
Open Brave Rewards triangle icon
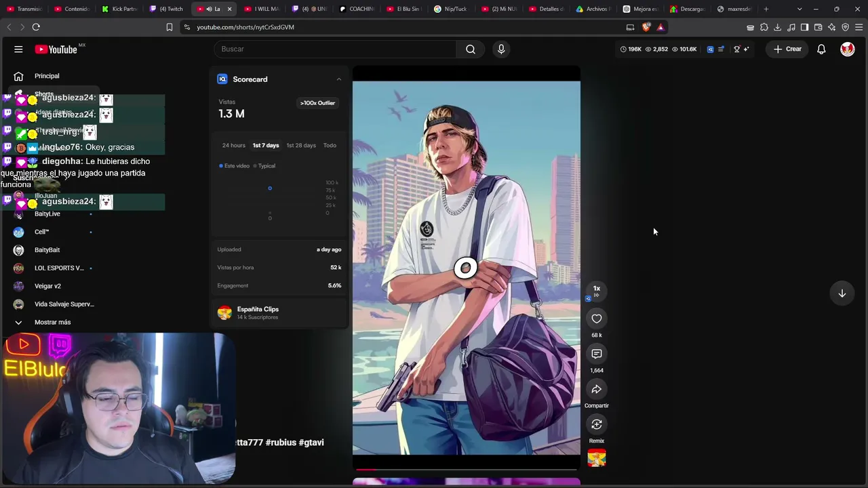point(660,27)
